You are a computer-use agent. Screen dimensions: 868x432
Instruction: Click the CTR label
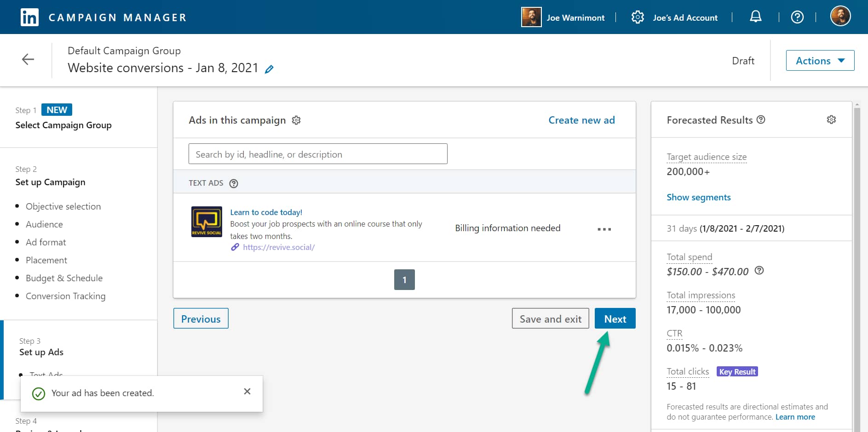(x=674, y=333)
